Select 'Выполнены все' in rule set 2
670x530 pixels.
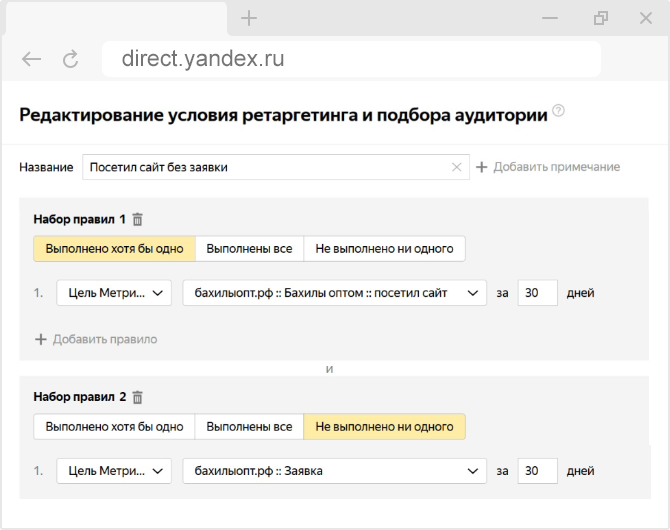pyautogui.click(x=249, y=426)
